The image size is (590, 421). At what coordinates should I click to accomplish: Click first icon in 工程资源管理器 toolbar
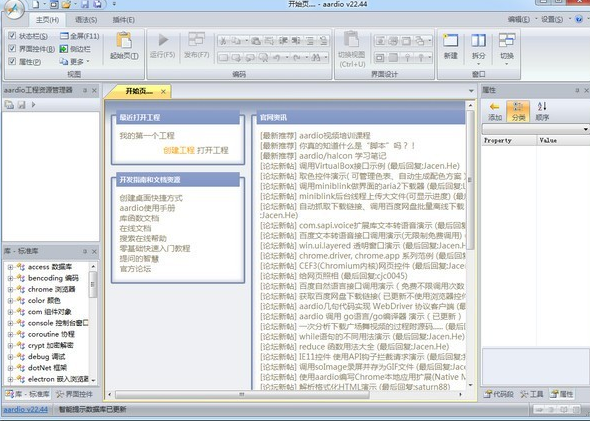(9, 105)
